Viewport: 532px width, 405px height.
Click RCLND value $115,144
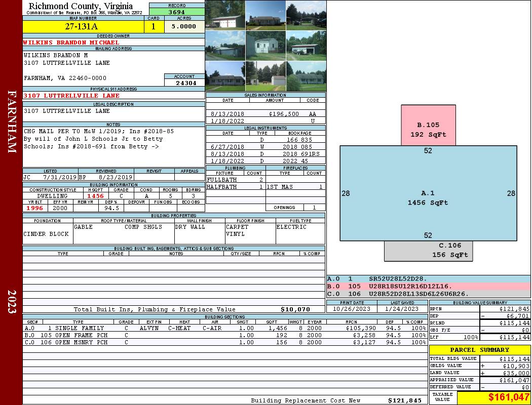[x=514, y=323]
